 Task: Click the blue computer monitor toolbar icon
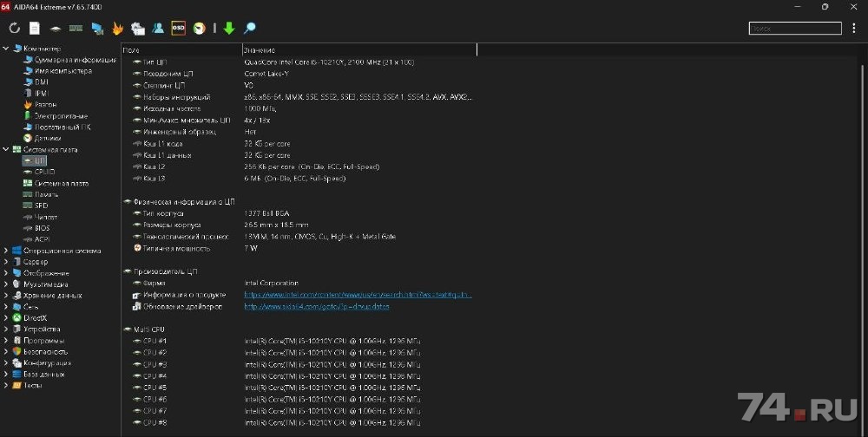(x=97, y=29)
